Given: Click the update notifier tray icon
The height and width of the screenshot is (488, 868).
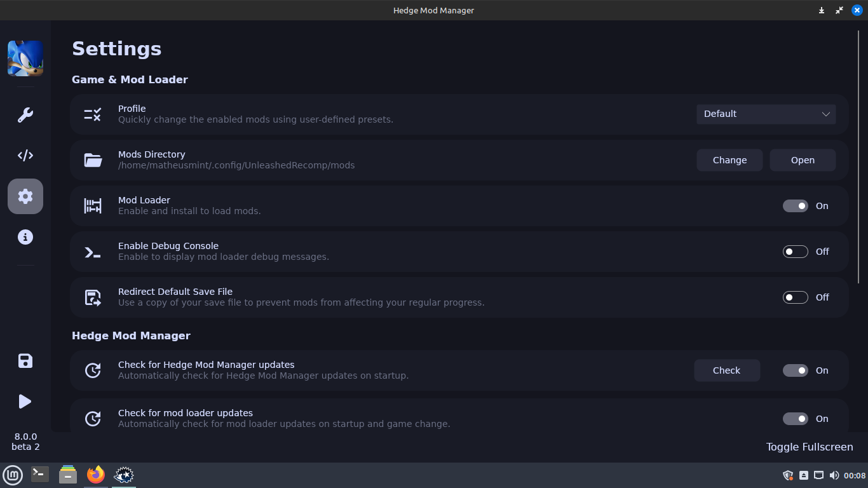Looking at the screenshot, I should pyautogui.click(x=804, y=475).
